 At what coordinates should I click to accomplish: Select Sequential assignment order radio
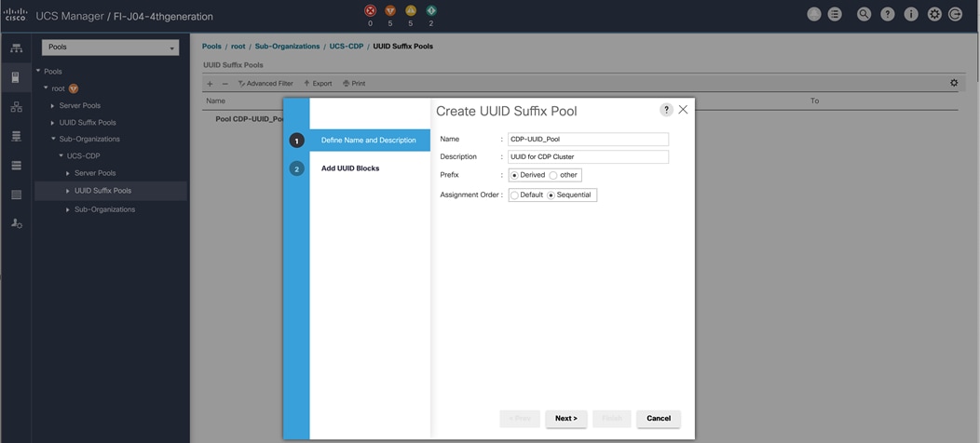pyautogui.click(x=551, y=195)
